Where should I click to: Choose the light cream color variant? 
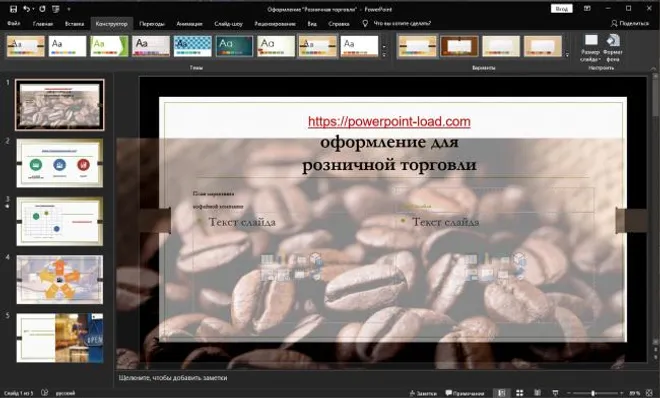(501, 46)
